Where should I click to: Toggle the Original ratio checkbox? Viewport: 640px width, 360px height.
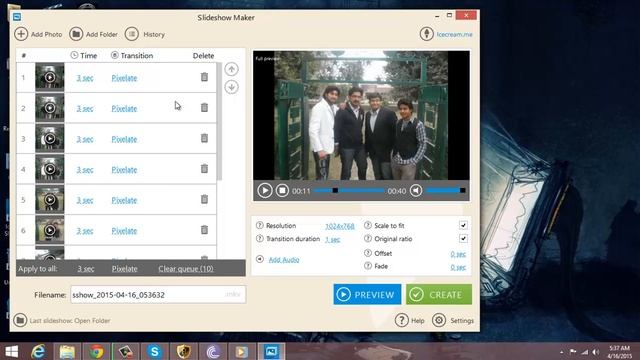(x=463, y=238)
